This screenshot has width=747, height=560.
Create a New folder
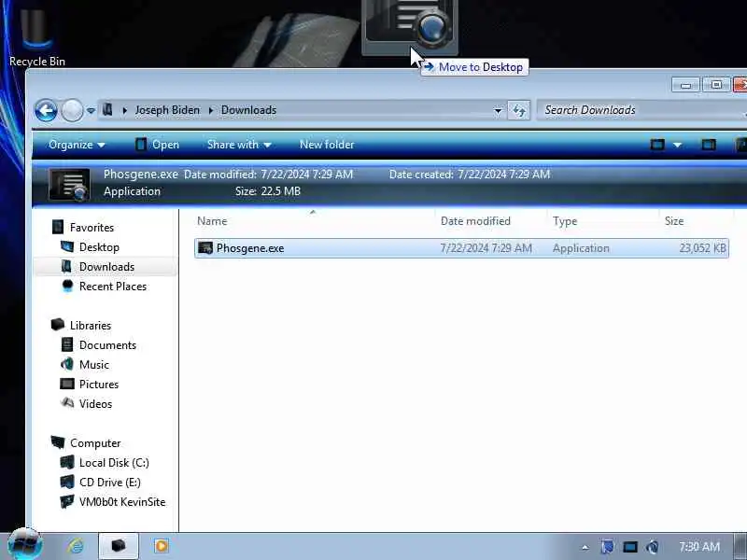[327, 145]
